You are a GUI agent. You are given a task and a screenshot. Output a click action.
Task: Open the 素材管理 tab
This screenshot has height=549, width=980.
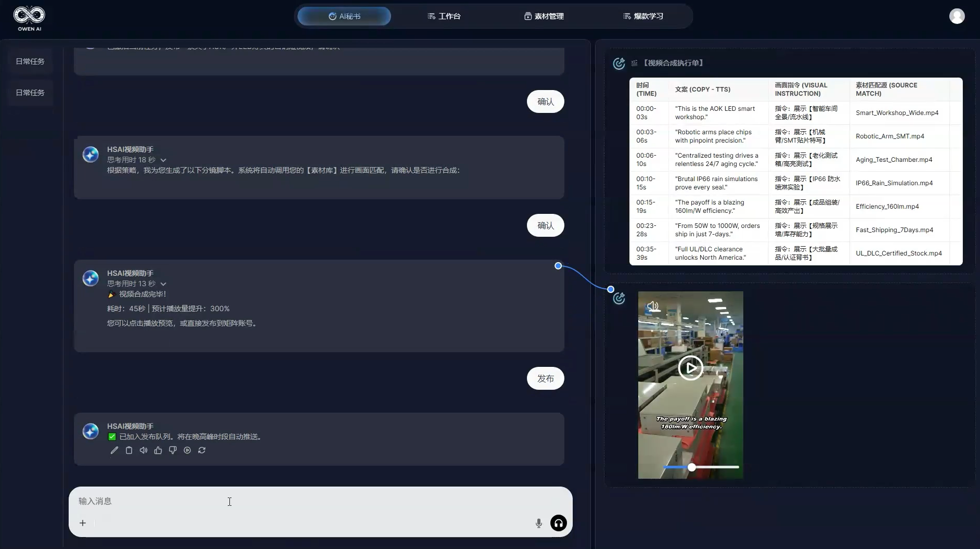[544, 16]
